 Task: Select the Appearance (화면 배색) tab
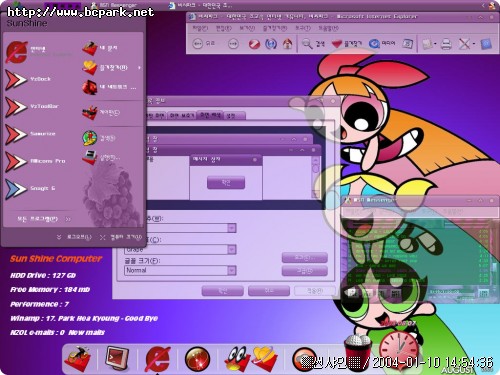(210, 115)
